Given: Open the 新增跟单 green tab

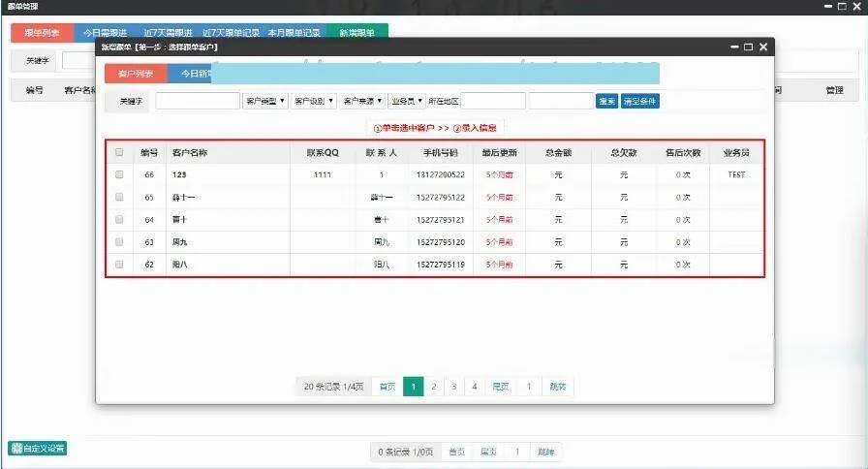Looking at the screenshot, I should (x=357, y=32).
